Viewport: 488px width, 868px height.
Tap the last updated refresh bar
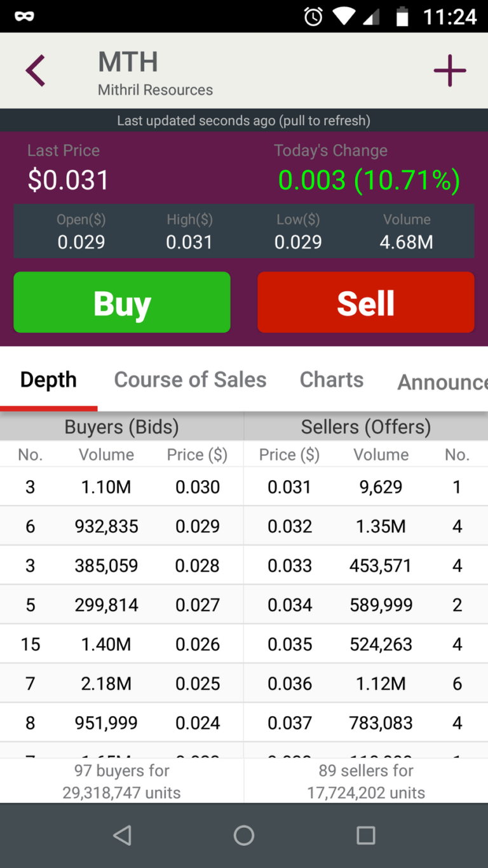(x=244, y=120)
